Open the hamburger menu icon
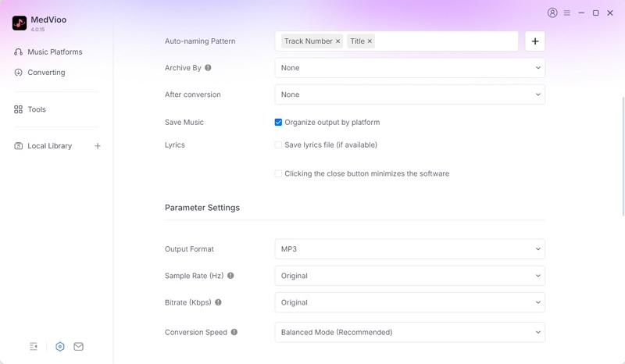 click(x=567, y=12)
